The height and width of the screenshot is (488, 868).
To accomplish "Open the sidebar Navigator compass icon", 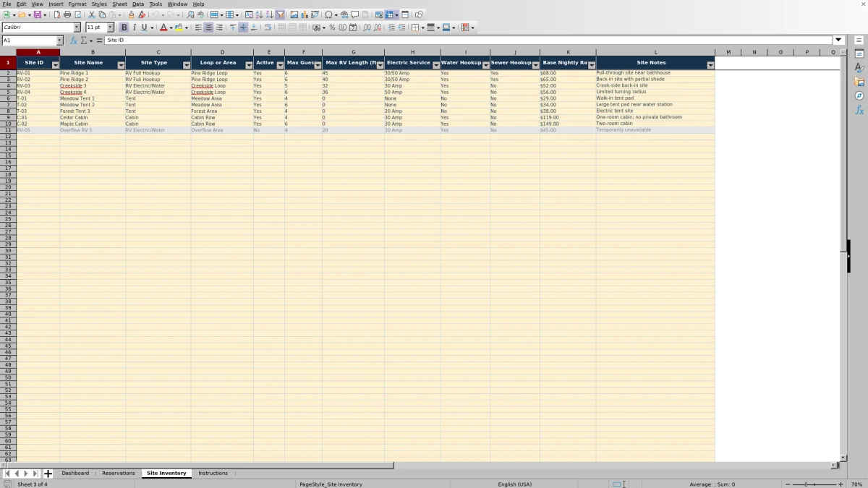I will [x=859, y=95].
